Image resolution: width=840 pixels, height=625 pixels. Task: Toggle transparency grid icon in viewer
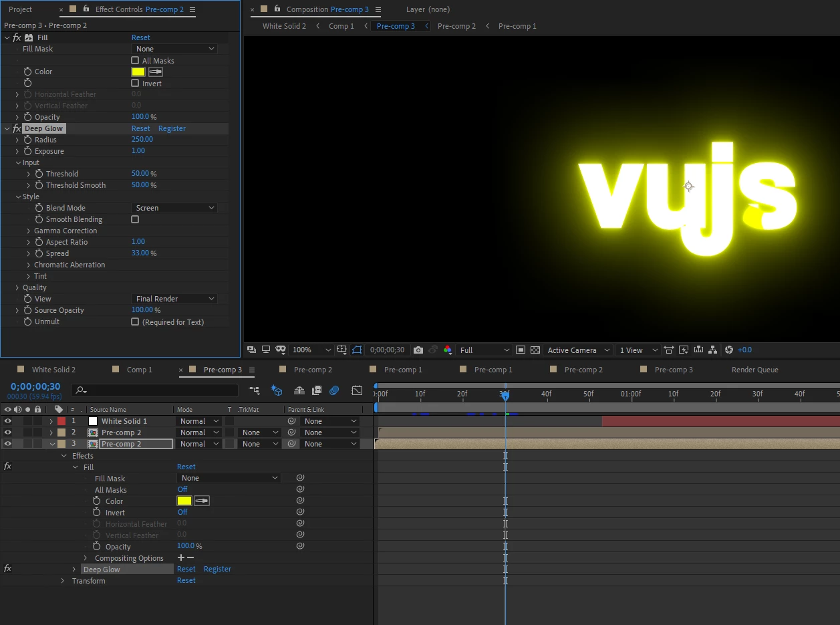535,350
